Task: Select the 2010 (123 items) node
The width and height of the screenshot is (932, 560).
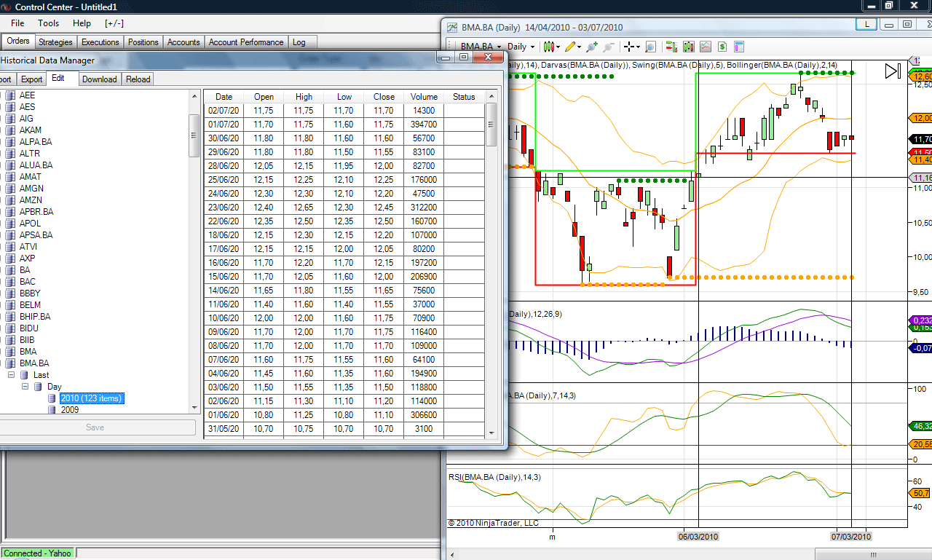Action: point(92,398)
